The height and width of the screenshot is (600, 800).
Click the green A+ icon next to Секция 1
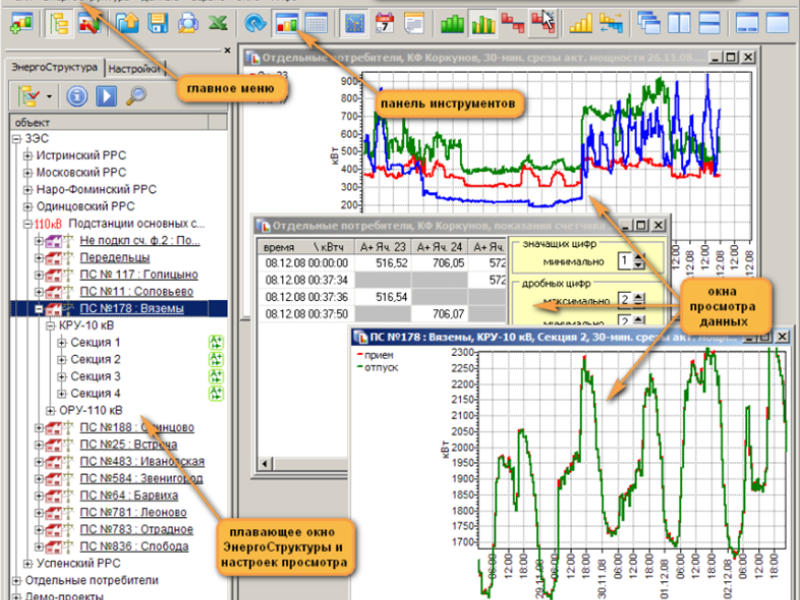(x=216, y=342)
